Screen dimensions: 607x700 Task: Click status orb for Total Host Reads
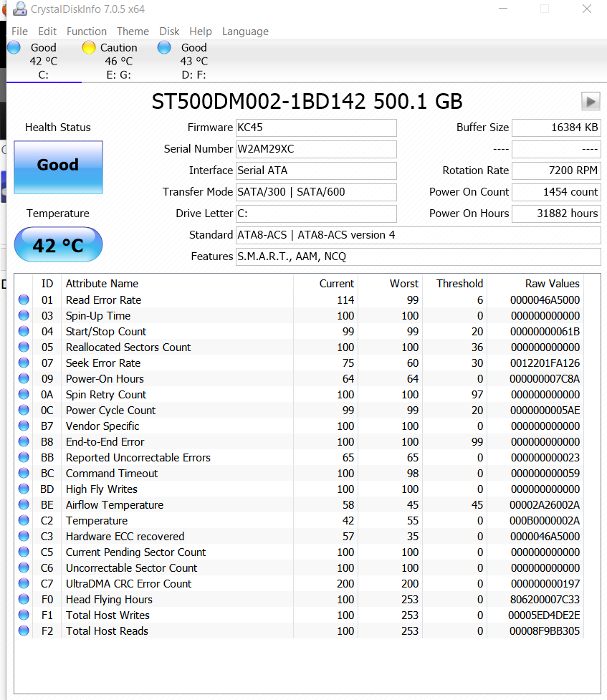(24, 631)
